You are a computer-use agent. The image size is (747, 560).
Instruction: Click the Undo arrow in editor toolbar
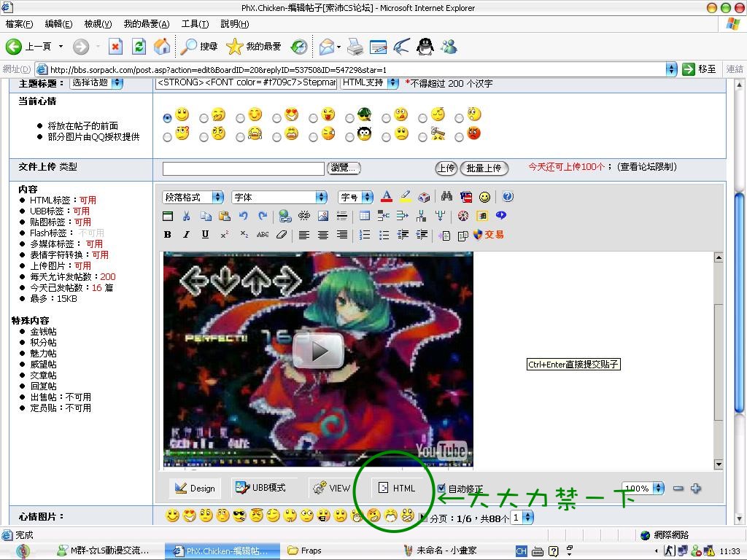click(x=244, y=216)
